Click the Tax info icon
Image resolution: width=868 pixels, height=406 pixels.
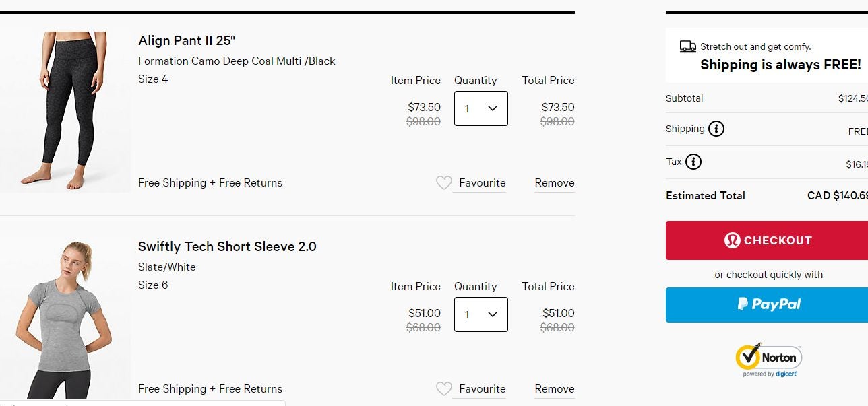[x=693, y=162]
